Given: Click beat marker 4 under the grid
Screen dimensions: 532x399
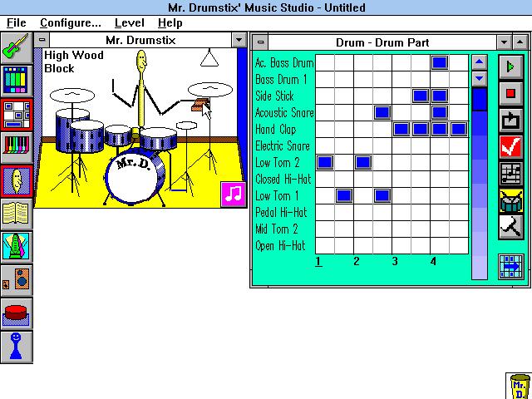Looking at the screenshot, I should tap(433, 261).
